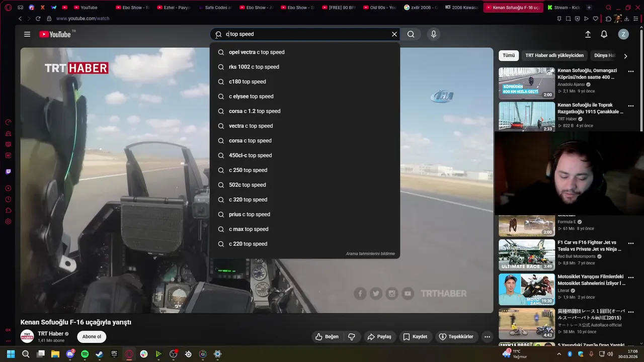
Task: Open 'F1 Car vs F16 Fighter Jet' video title
Action: point(589,245)
